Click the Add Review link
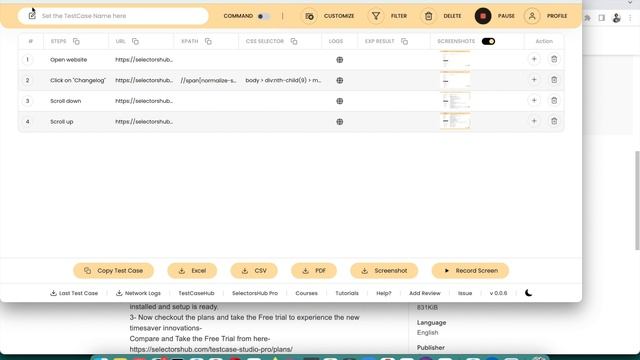 (425, 293)
